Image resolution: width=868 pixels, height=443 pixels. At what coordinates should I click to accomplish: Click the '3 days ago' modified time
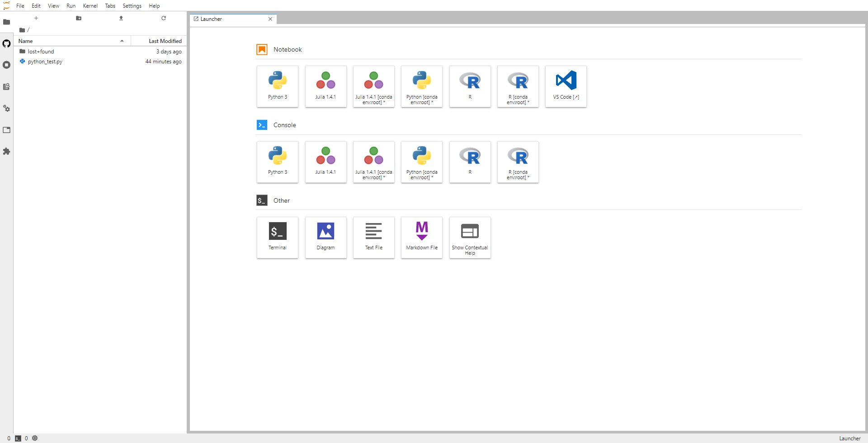click(x=169, y=52)
